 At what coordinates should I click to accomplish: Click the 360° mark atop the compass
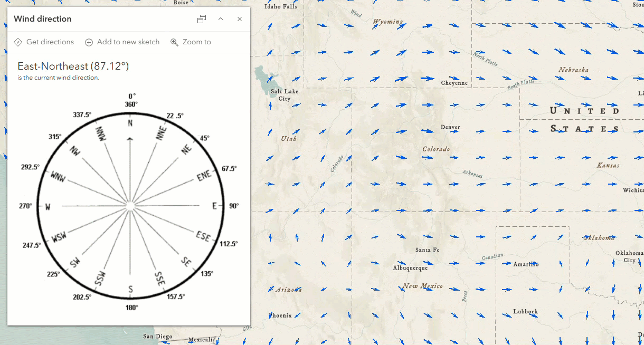(x=130, y=102)
